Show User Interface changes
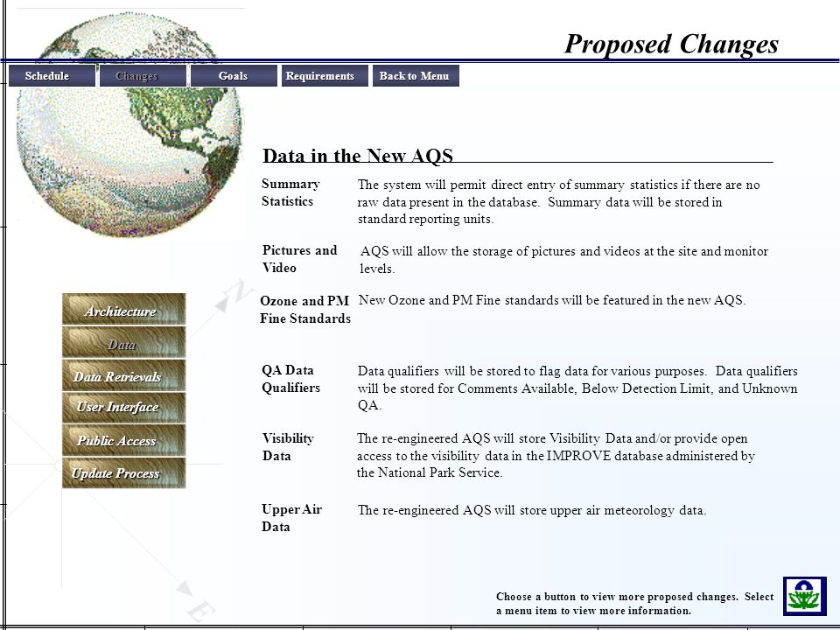Image resolution: width=840 pixels, height=630 pixels. click(x=123, y=408)
